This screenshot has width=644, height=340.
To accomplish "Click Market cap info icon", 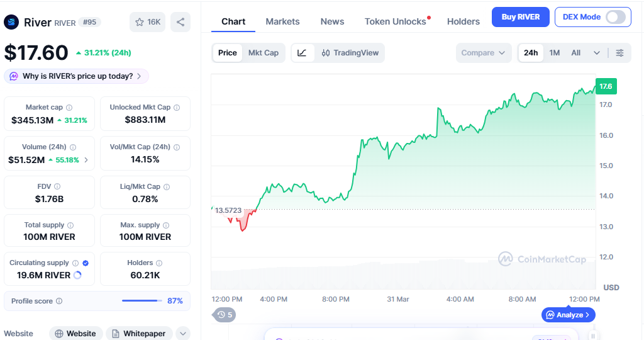I will [x=69, y=108].
